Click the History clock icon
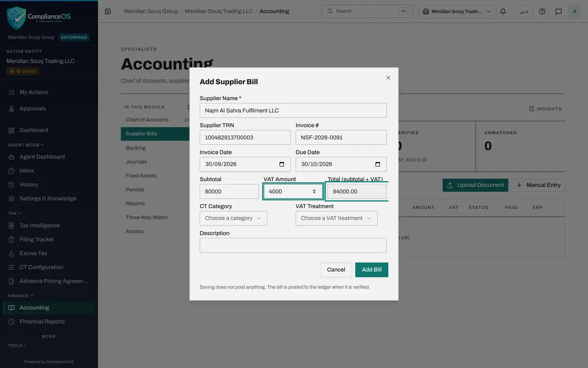This screenshot has width=588, height=368. 11,185
